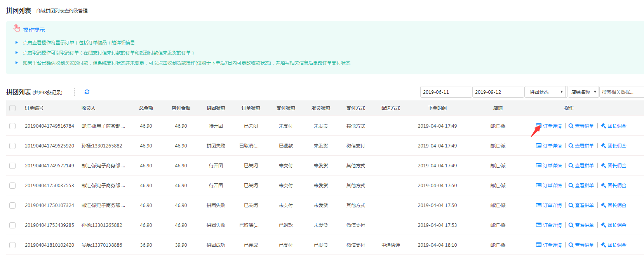Screen dimensions: 644x258
Task: Click 查看拼单 for order 201904041749525920
Action: pyautogui.click(x=581, y=146)
